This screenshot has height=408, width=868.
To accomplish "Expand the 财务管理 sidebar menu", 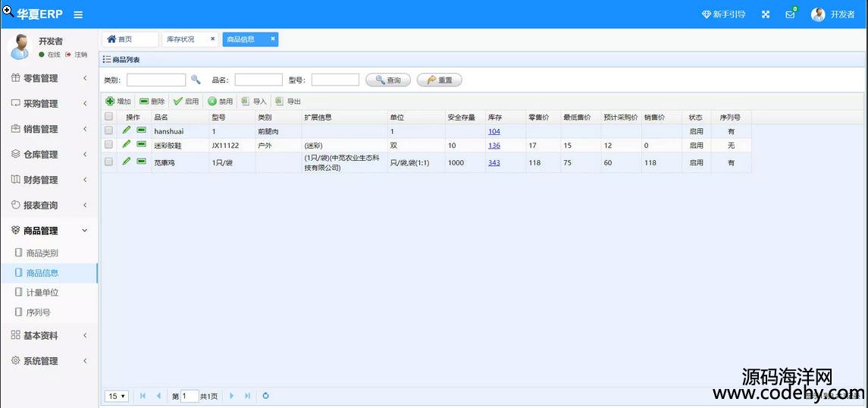I will tap(49, 180).
